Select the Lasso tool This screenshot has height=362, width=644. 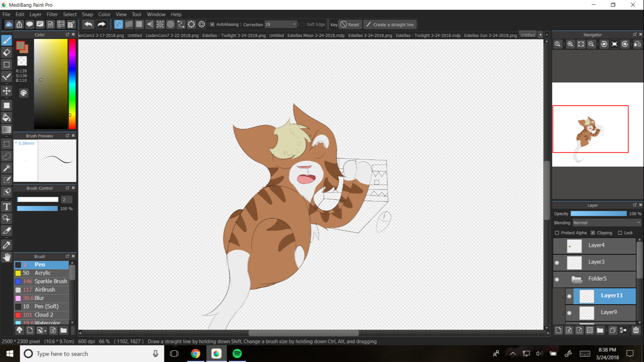[x=7, y=156]
